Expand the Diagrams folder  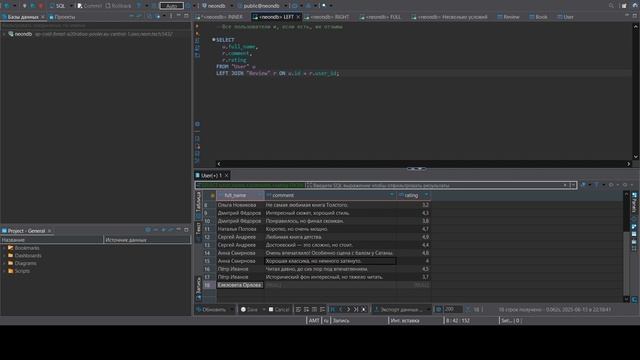tap(4, 264)
